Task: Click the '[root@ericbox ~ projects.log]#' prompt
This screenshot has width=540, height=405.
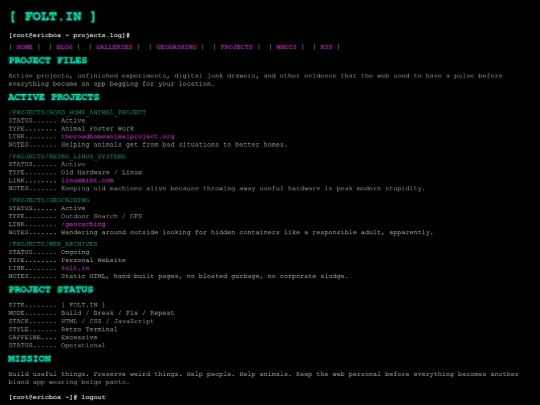Action: click(69, 35)
